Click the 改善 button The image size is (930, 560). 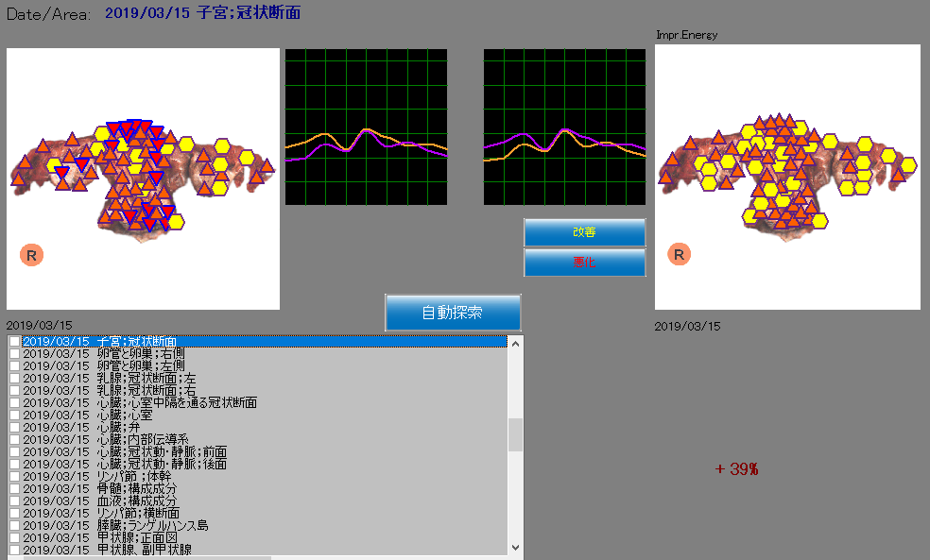pyautogui.click(x=584, y=232)
